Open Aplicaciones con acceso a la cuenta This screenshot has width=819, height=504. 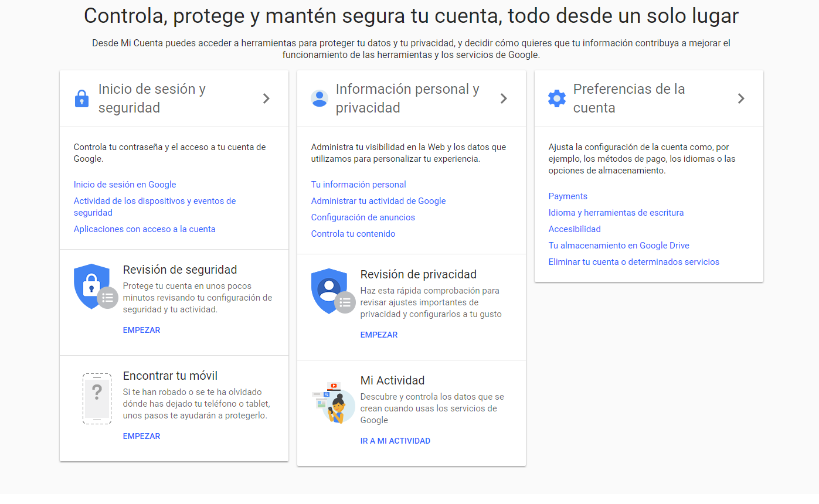pos(145,229)
